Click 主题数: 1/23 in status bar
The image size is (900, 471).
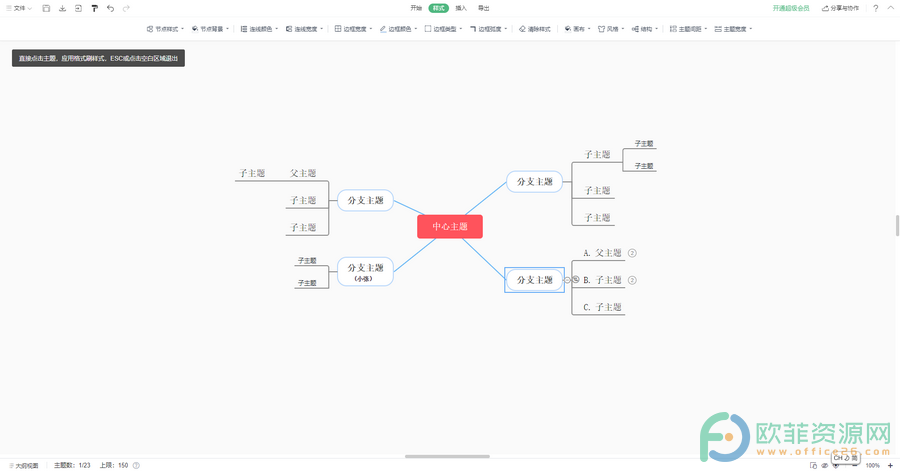[x=72, y=465]
